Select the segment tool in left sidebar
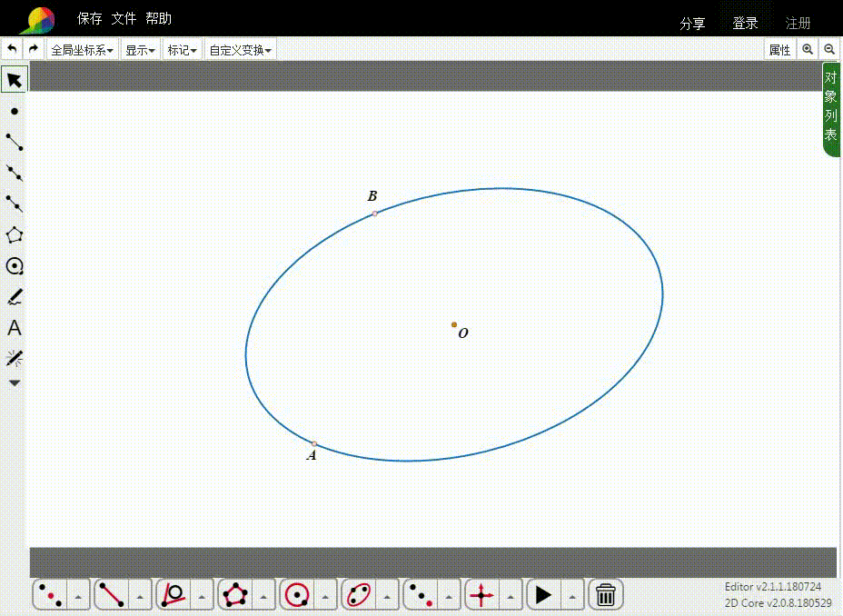Screen dimensions: 843x616 click(15, 142)
